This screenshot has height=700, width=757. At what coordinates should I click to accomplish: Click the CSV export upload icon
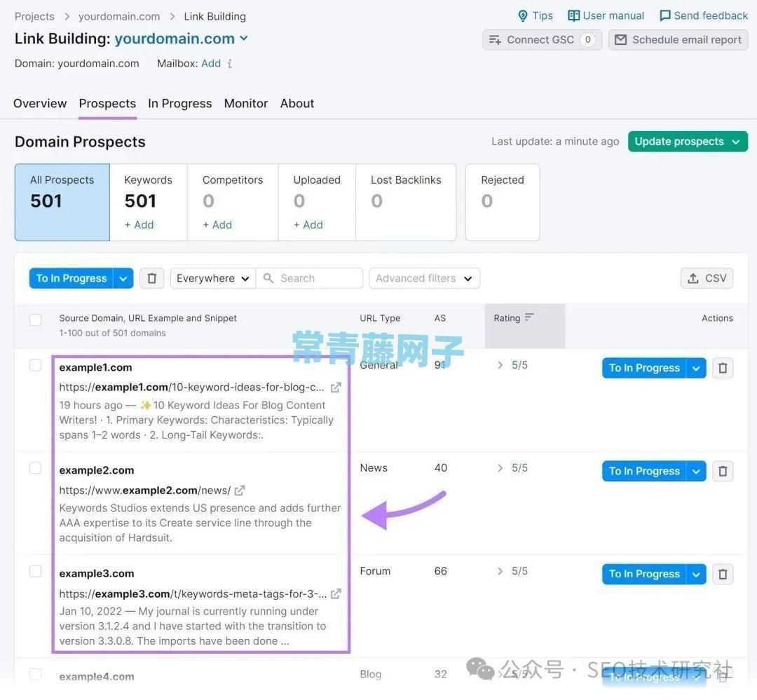point(693,279)
